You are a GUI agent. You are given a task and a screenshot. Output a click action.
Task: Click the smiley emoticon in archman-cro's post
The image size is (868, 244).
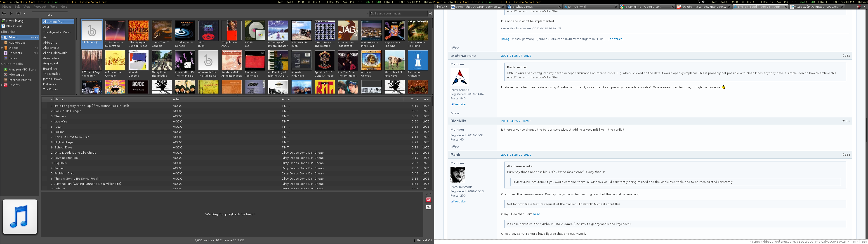click(x=723, y=87)
